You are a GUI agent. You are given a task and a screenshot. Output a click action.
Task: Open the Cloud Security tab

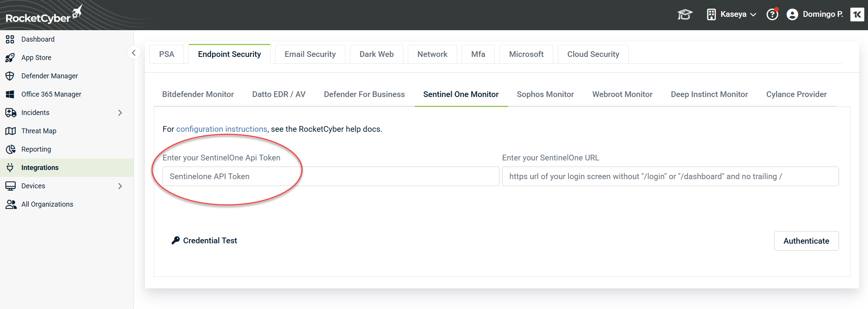pos(593,54)
